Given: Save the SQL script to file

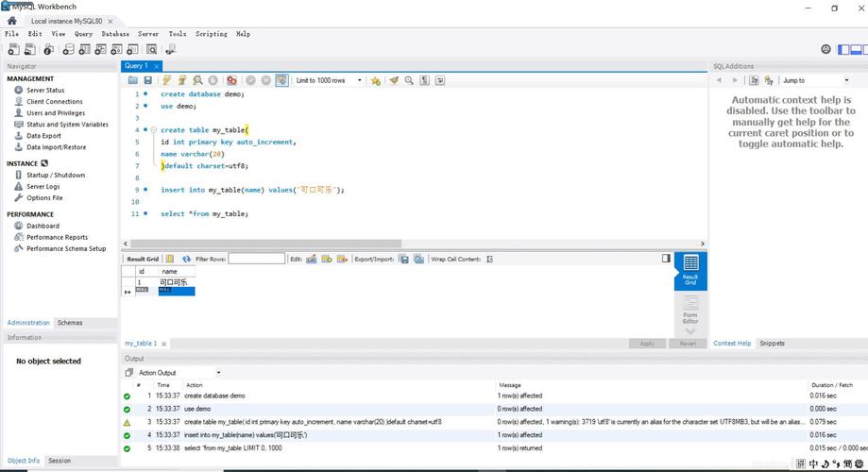Looking at the screenshot, I should pyautogui.click(x=147, y=81).
